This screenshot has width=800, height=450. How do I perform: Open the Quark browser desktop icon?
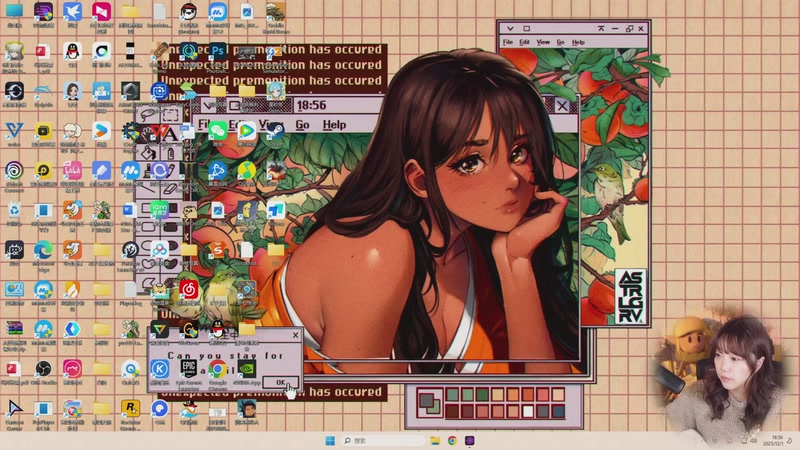160,409
